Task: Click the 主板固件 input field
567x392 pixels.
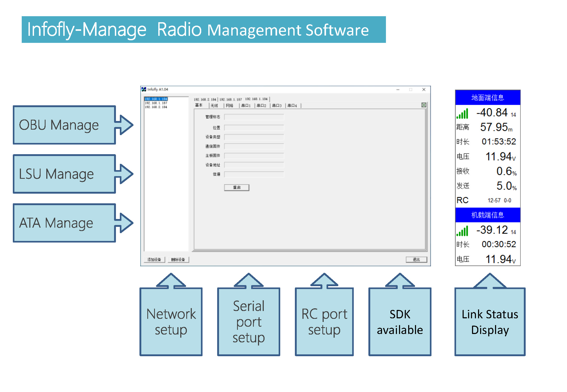Action: (x=254, y=156)
